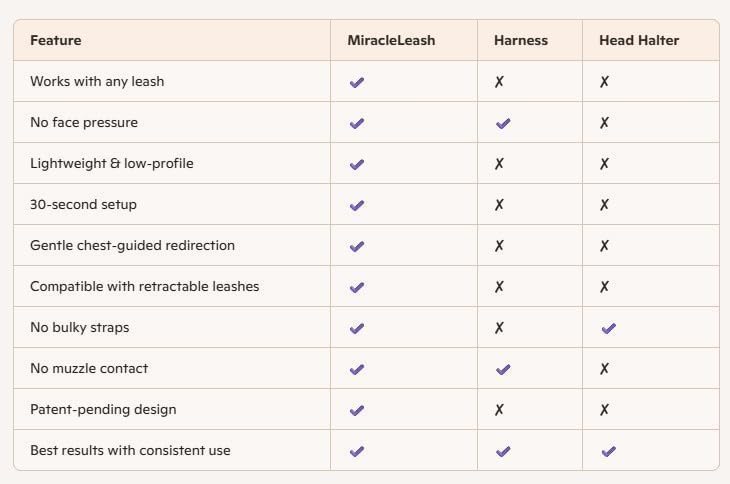
Task: Select the MiracleLeash column header
Action: (x=391, y=40)
